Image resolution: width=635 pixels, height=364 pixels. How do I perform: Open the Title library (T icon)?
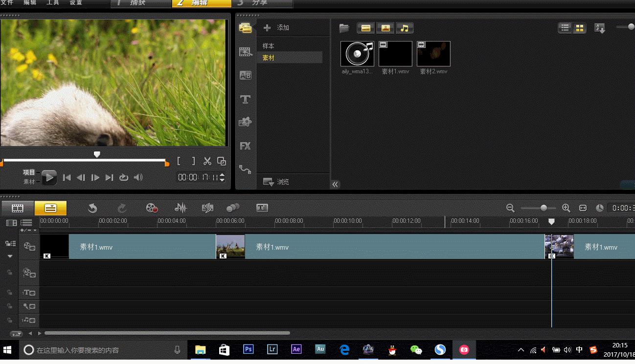245,100
